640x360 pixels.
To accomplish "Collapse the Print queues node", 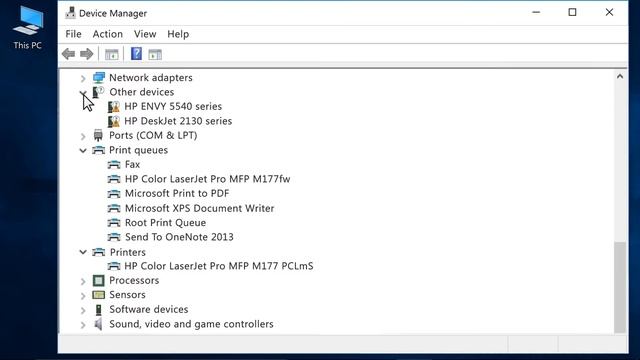I will coord(83,150).
